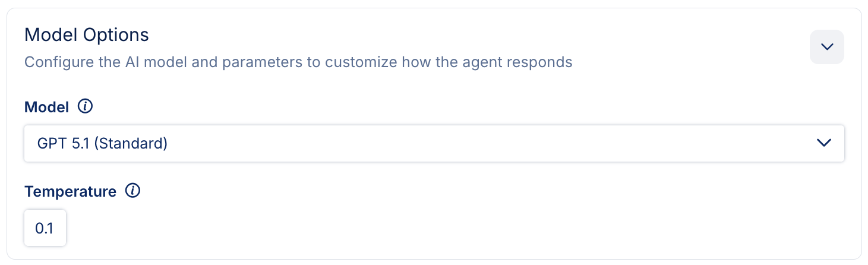Open the Model dropdown

pos(434,143)
